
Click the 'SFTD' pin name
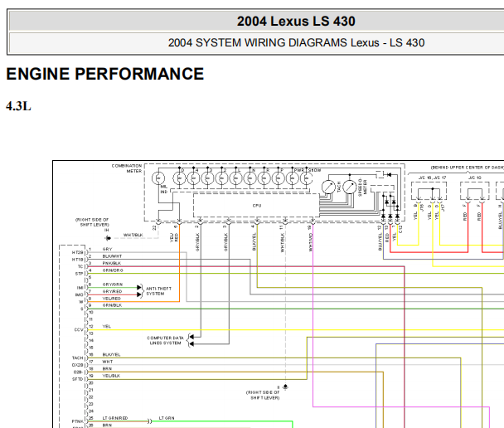click(77, 379)
